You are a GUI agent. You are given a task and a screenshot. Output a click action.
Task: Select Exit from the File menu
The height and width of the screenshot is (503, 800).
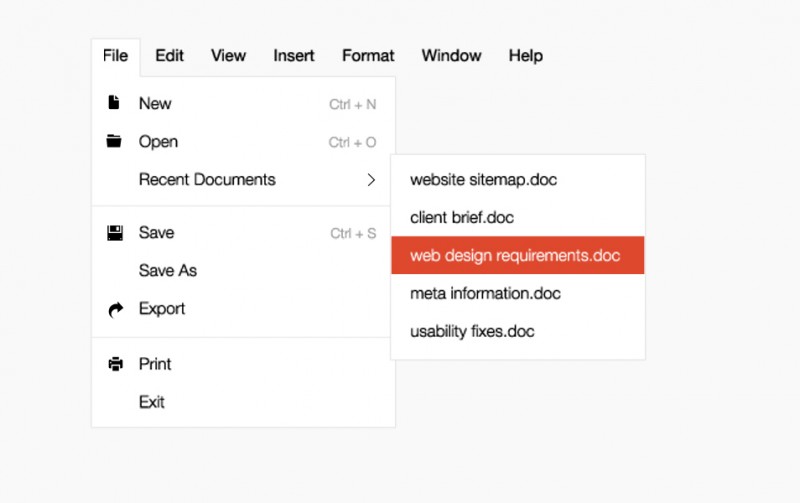click(x=152, y=402)
